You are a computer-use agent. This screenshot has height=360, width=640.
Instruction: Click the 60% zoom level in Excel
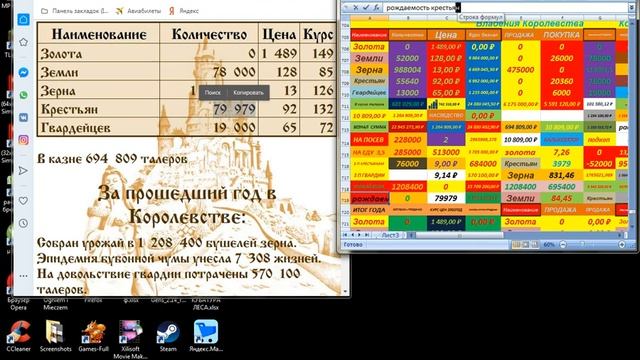click(x=549, y=244)
